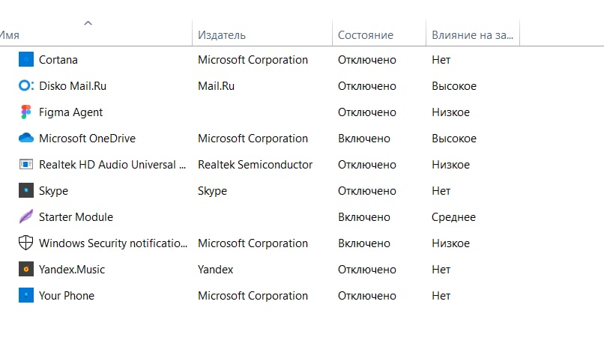Click the Starter Module feather icon
Screen dimensions: 604x364
(x=26, y=216)
